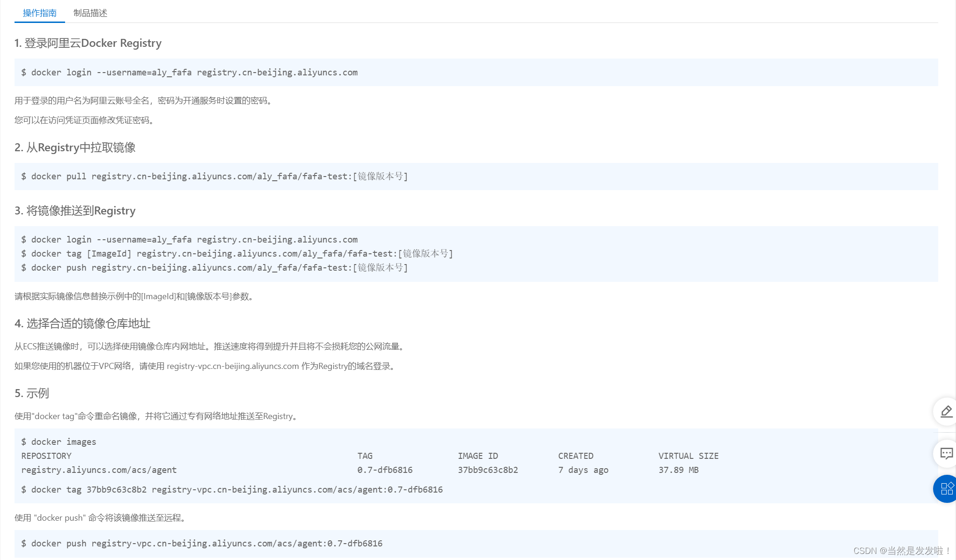
Task: Click the image ID 37bb9c63c8b2 in table
Action: tap(488, 470)
